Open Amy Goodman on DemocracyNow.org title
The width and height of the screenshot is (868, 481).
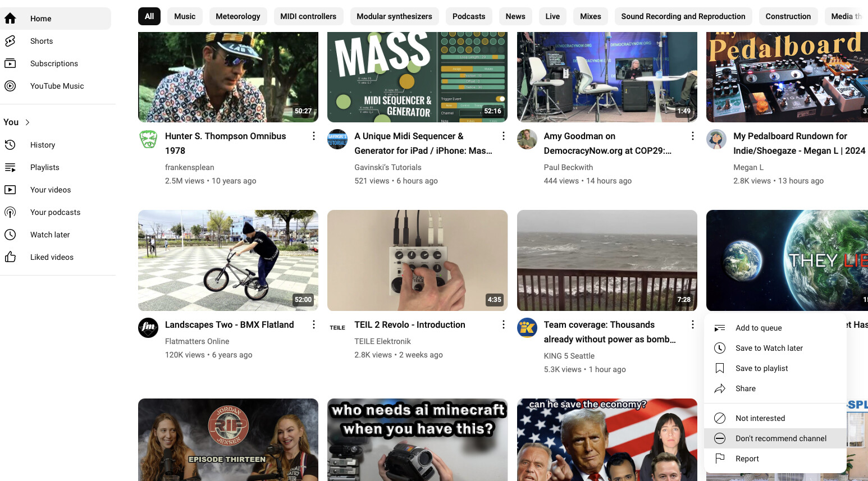point(607,143)
